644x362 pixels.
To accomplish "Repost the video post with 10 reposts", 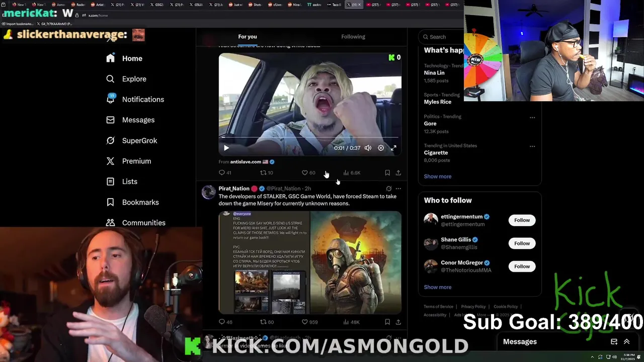I will tap(266, 172).
